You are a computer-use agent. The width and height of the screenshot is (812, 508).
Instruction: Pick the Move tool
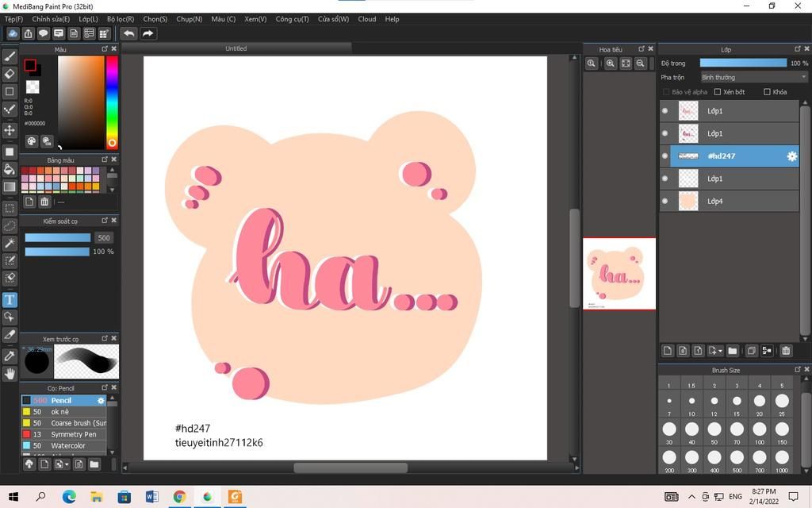click(10, 130)
